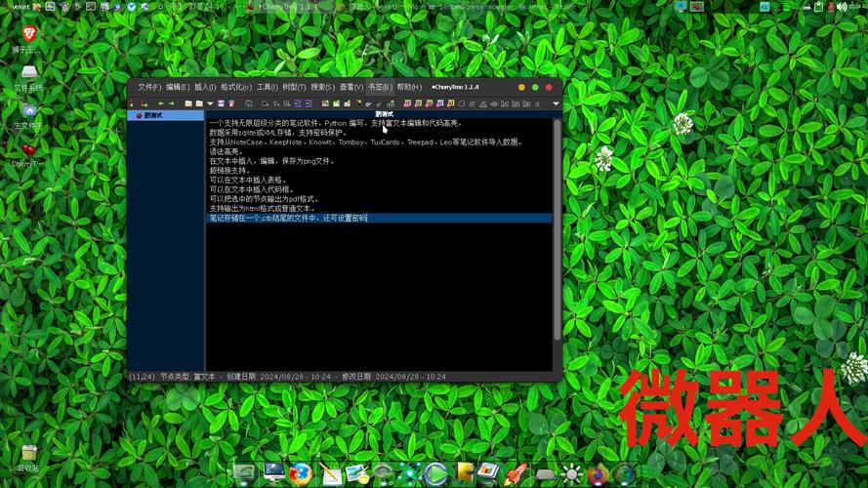The image size is (868, 488).
Task: Open the 格式化(o) menu
Action: (x=236, y=88)
